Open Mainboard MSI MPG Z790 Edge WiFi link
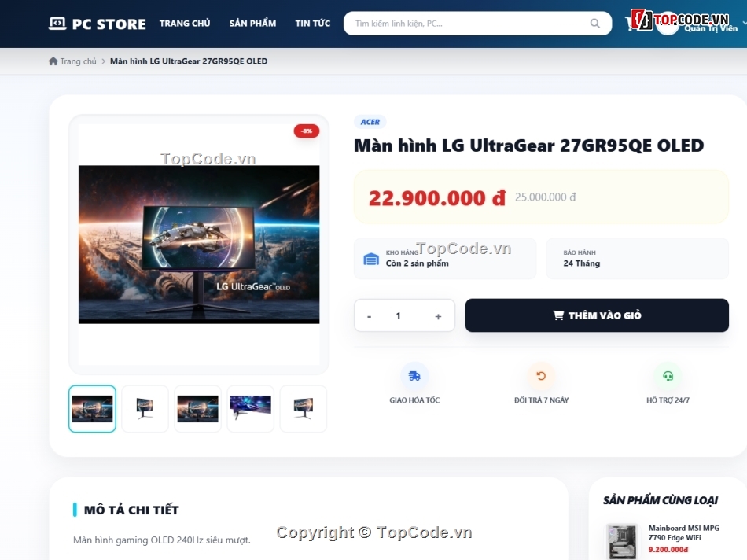 click(683, 532)
